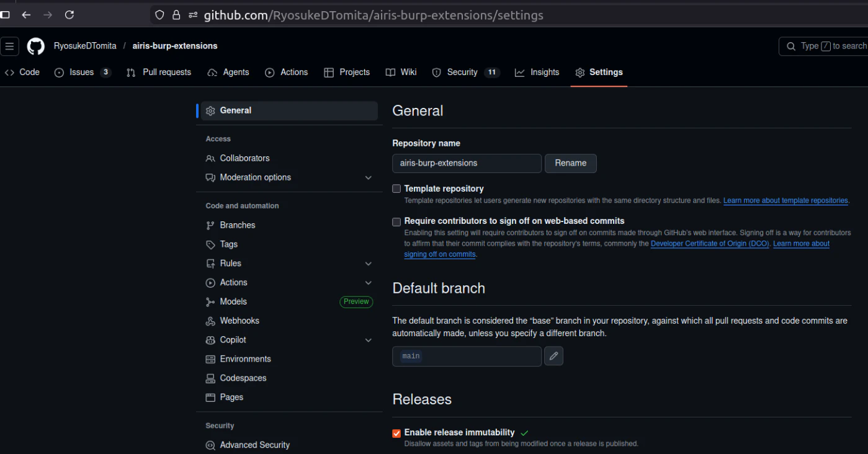Click the GitHub logo icon

(36, 46)
